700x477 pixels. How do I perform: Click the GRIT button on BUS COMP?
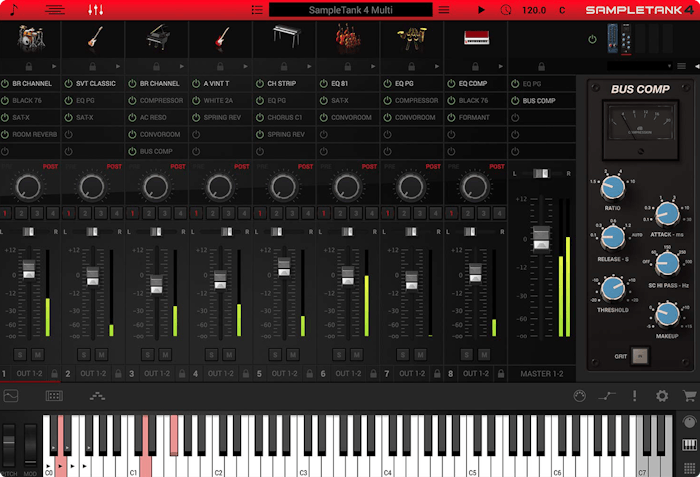[640, 356]
